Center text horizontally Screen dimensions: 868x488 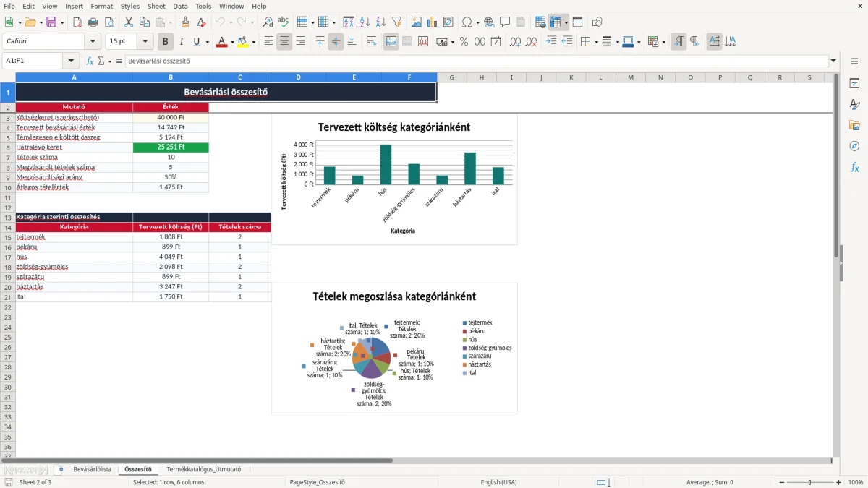(x=285, y=41)
